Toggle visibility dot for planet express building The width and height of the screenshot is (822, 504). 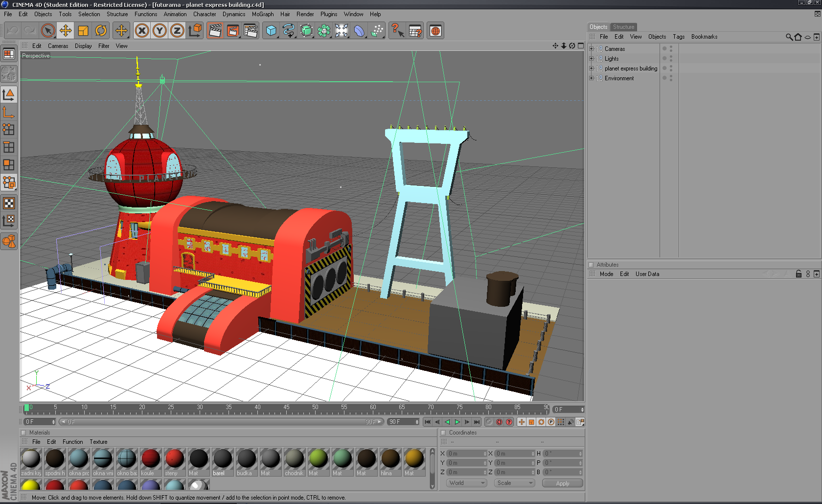pyautogui.click(x=671, y=67)
